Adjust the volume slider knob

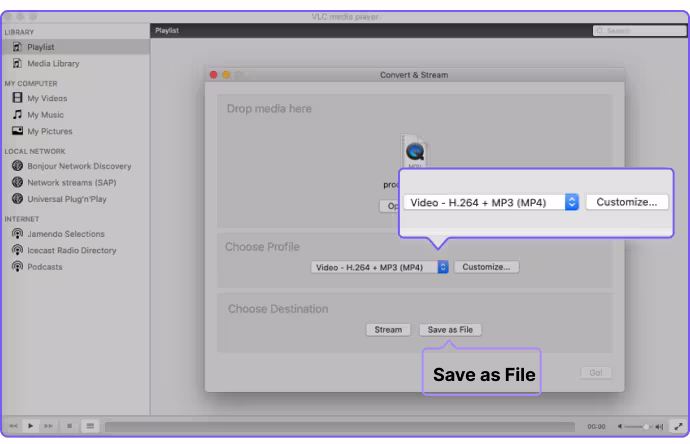646,426
